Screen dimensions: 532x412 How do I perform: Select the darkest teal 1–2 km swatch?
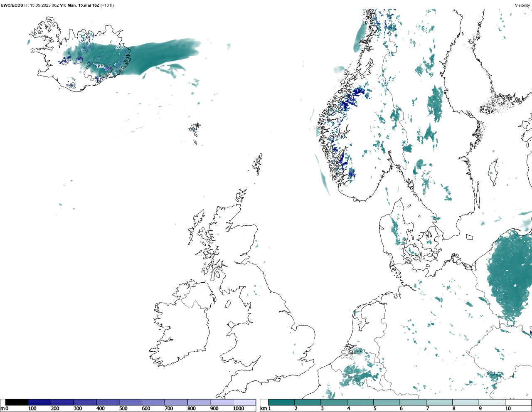(x=281, y=402)
